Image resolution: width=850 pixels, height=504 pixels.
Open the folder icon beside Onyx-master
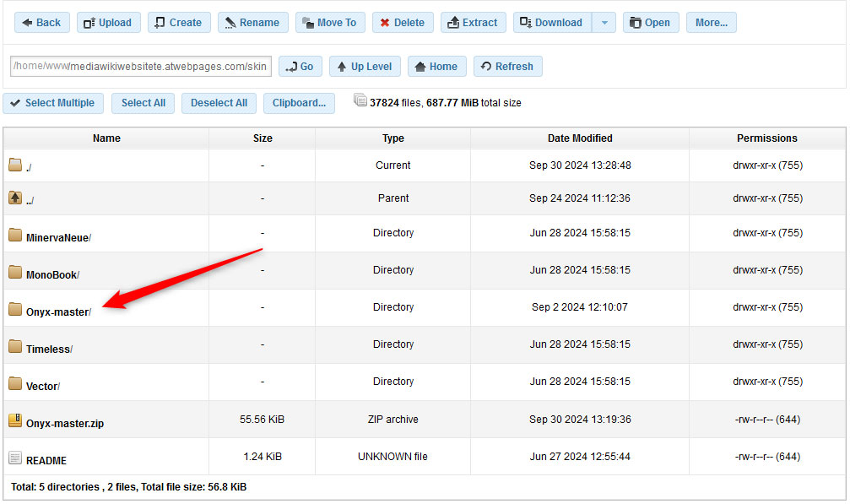tap(14, 307)
